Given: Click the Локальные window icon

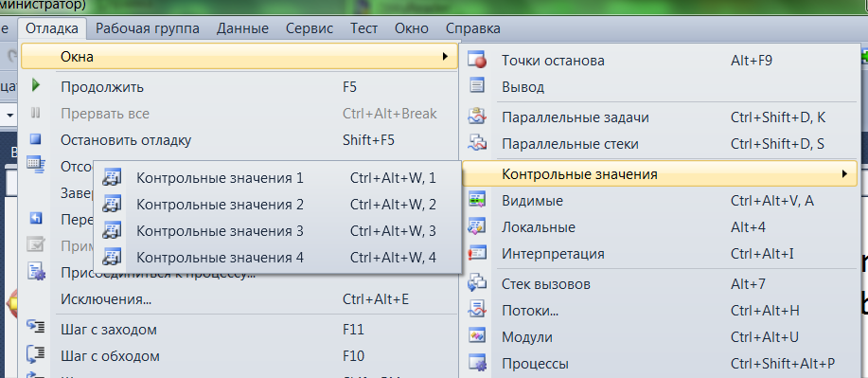Looking at the screenshot, I should [477, 226].
